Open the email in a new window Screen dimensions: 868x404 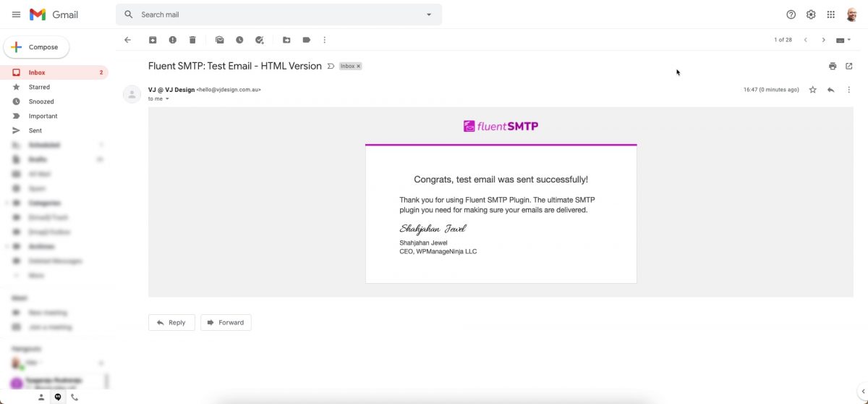tap(849, 66)
